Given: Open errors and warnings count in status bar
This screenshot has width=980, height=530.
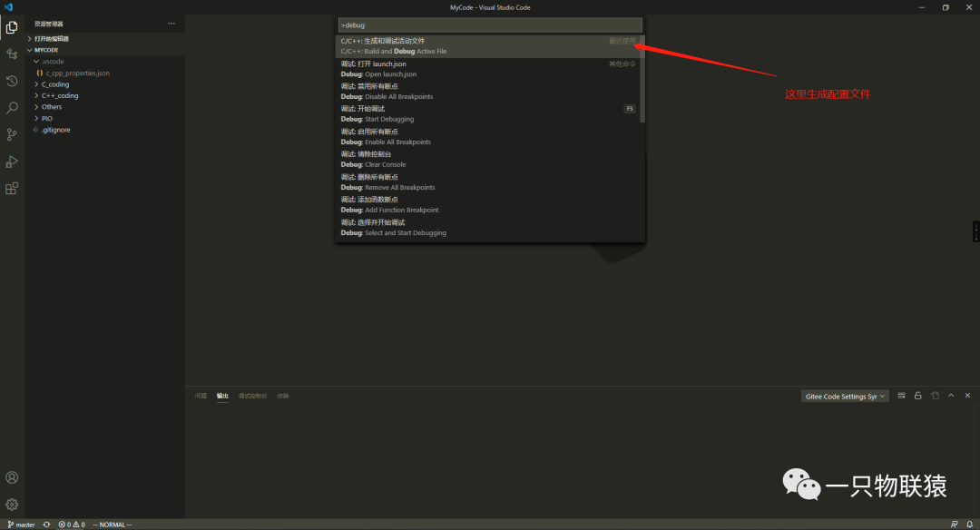Looking at the screenshot, I should pyautogui.click(x=72, y=525).
